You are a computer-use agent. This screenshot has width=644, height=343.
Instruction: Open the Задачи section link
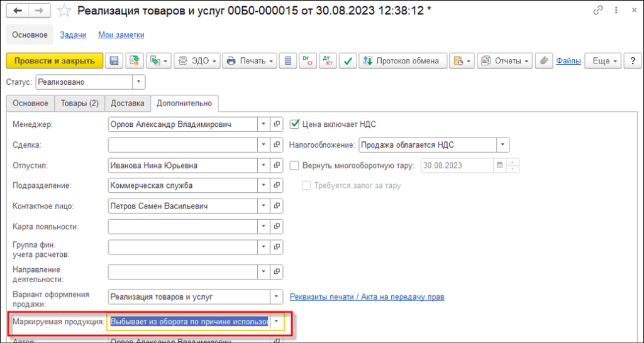[73, 35]
